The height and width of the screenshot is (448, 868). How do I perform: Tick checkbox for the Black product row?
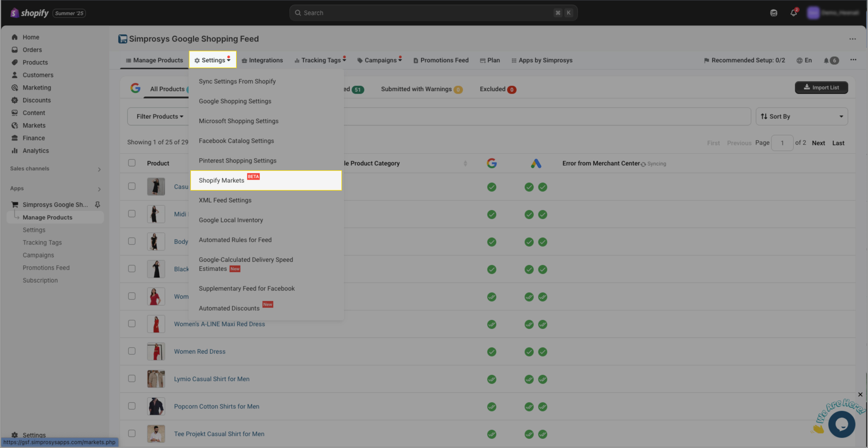tap(132, 269)
